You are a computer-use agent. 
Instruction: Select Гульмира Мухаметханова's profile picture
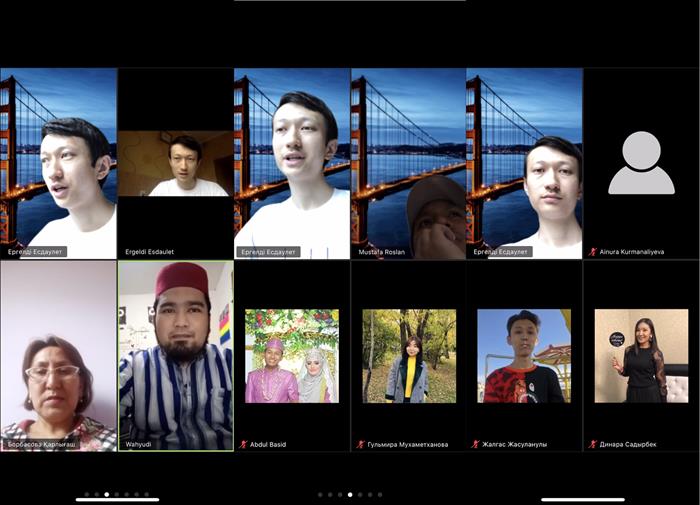[x=409, y=356]
